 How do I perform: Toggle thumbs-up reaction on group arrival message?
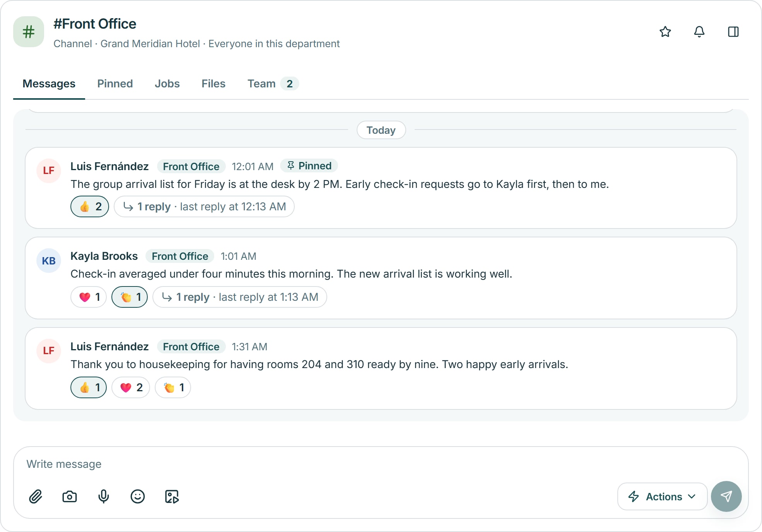(x=90, y=206)
